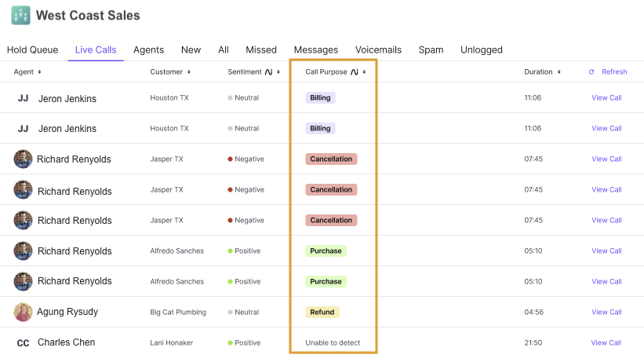Screen dimensions: 644x355
Task: Click the 'Lani Honaker' customer cell
Action: point(171,342)
